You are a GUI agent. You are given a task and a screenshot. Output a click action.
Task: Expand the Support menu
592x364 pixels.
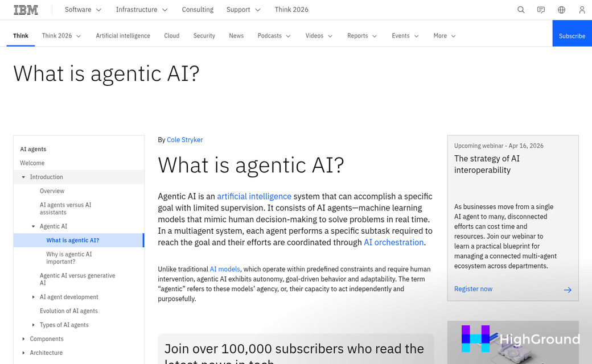(x=244, y=10)
